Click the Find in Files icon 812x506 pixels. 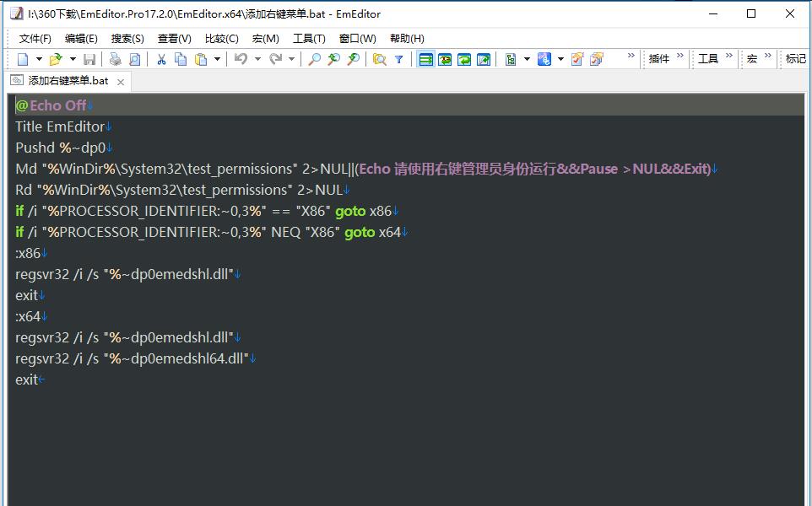[x=380, y=59]
